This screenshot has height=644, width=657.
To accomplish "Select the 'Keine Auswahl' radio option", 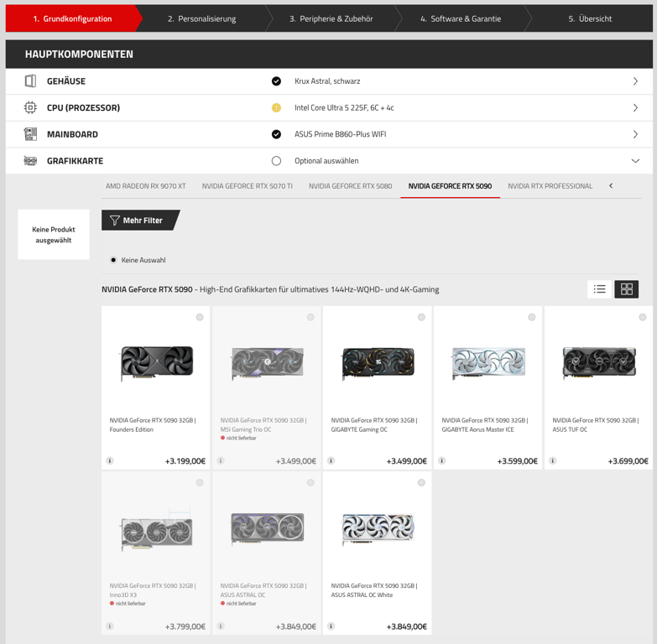I will pyautogui.click(x=113, y=260).
